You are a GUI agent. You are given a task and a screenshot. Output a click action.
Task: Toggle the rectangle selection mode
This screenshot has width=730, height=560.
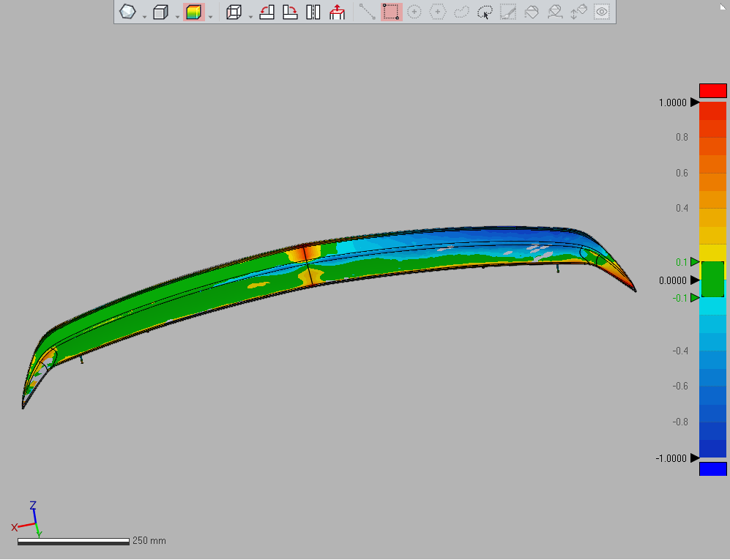391,12
